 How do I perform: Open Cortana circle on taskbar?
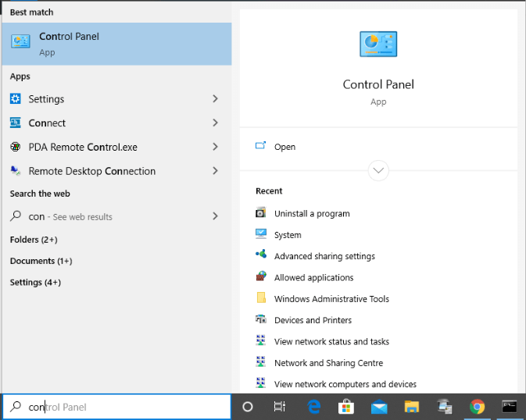(248, 407)
